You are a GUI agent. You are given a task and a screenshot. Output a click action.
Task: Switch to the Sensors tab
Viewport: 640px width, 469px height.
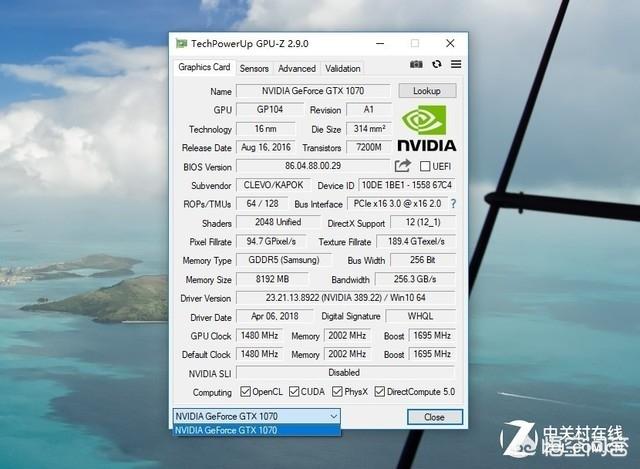[254, 69]
